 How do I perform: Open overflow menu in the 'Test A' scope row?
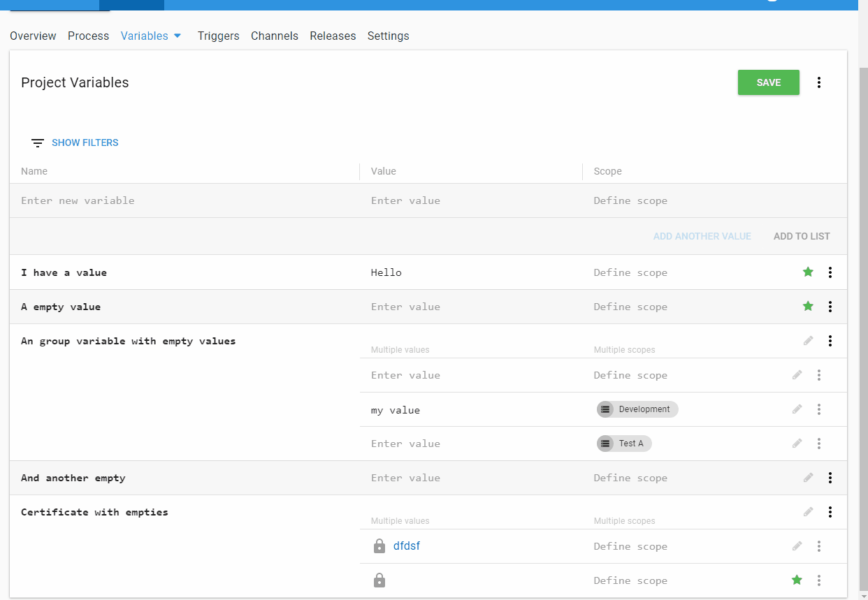(819, 444)
